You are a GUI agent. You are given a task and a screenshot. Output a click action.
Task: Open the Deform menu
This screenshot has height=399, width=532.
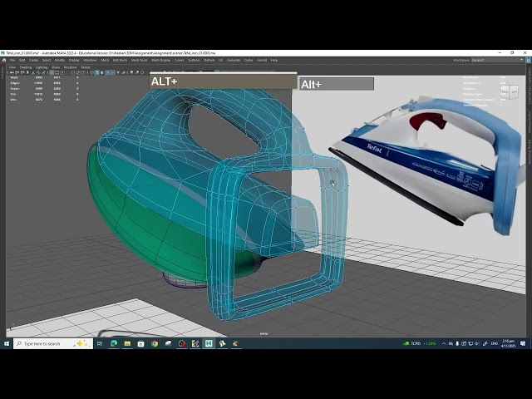(209, 60)
